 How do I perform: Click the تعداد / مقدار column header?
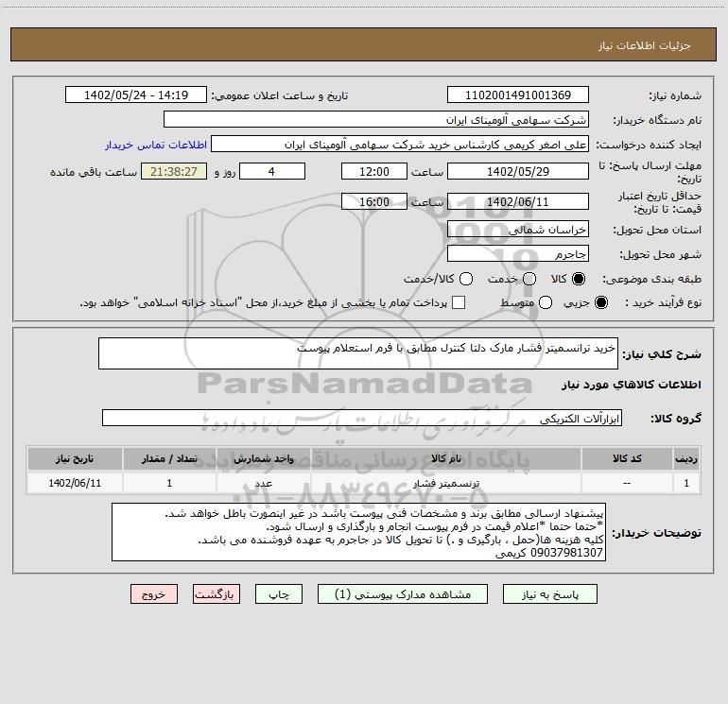(x=169, y=458)
